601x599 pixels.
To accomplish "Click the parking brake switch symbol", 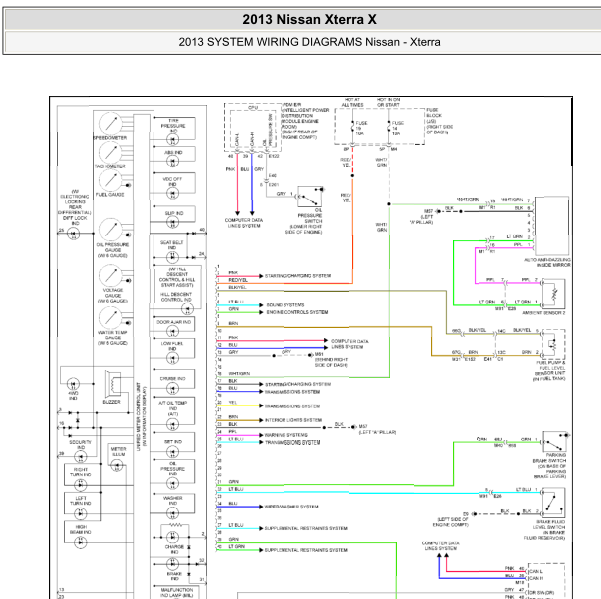I will pyautogui.click(x=554, y=442).
